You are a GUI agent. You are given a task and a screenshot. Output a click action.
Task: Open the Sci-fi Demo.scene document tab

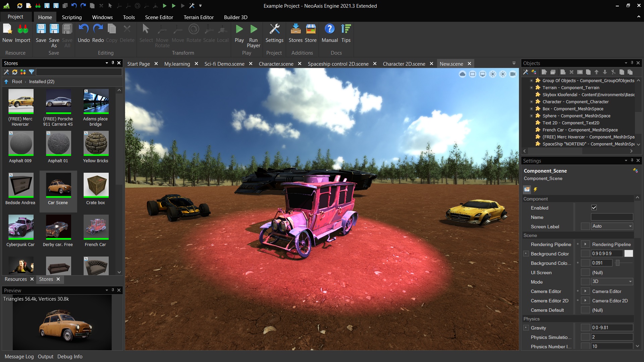(224, 64)
